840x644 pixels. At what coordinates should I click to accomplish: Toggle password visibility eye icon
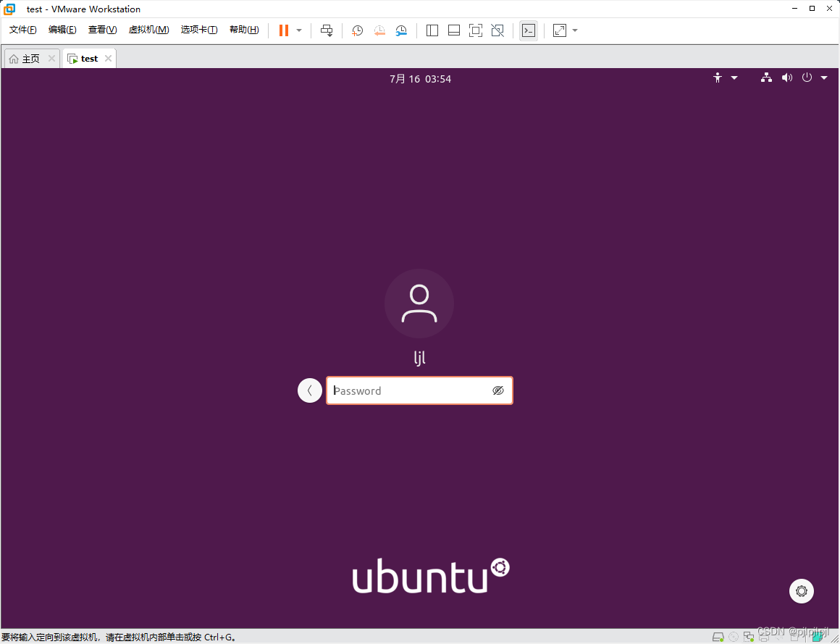498,390
